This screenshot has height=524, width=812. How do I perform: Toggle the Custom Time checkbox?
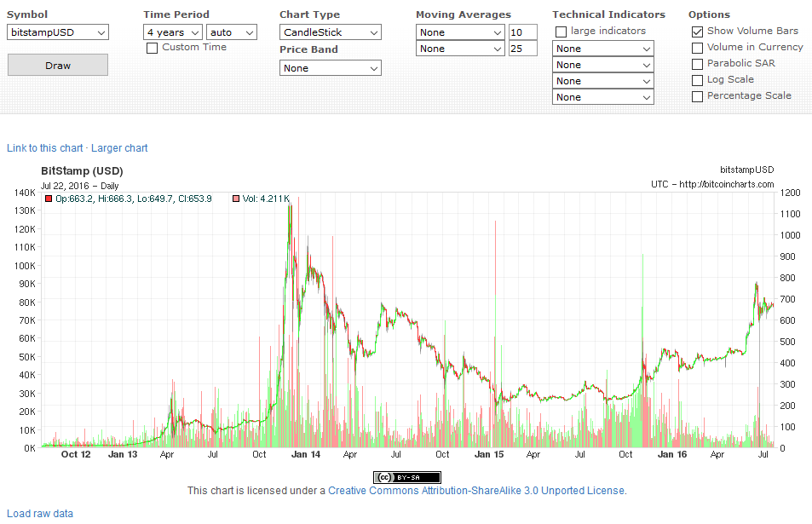coord(152,49)
